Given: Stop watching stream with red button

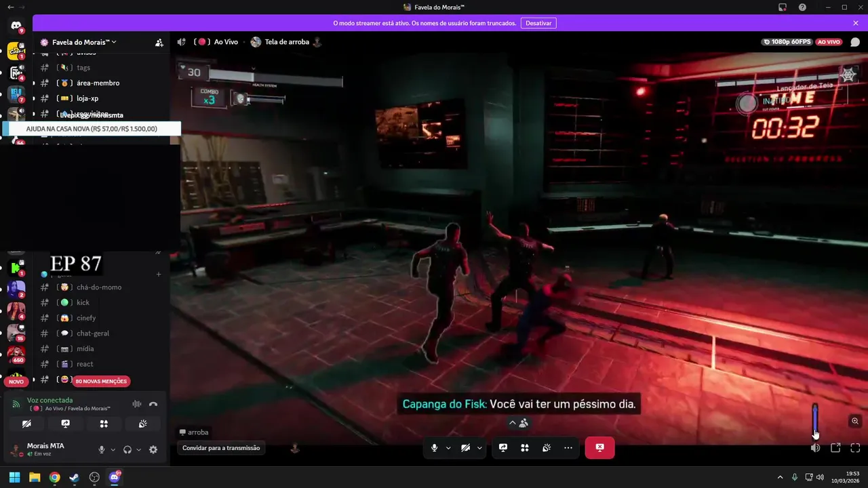Looking at the screenshot, I should (x=599, y=448).
